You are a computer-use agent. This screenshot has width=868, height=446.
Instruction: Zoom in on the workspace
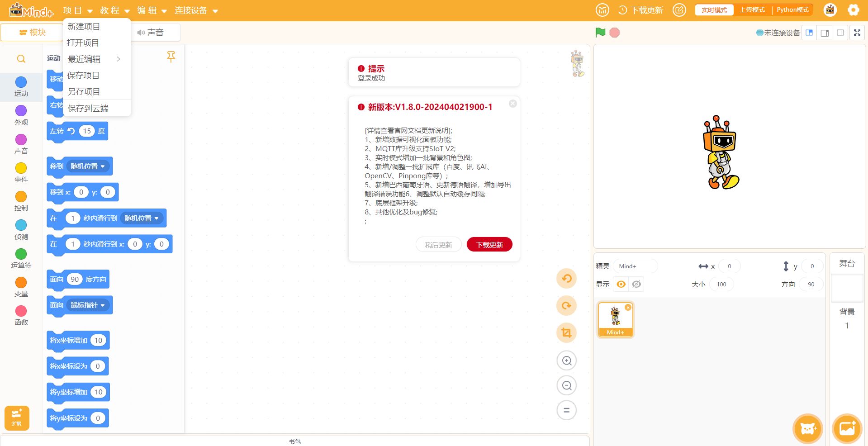coord(567,361)
